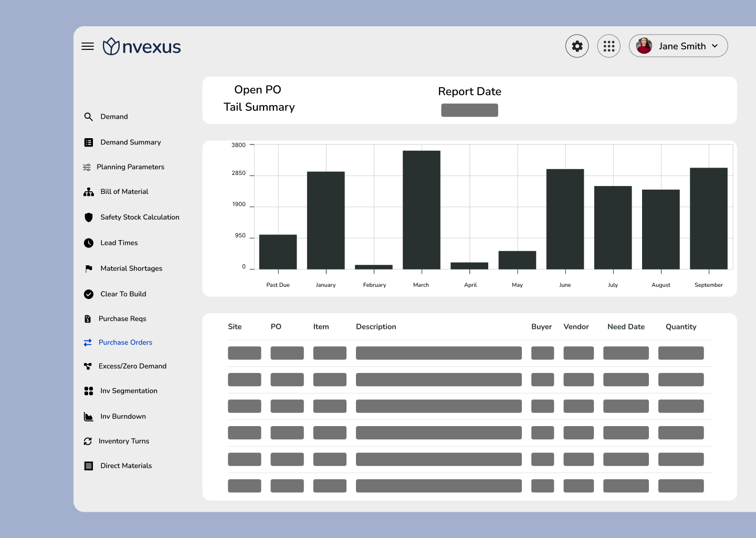This screenshot has width=756, height=538.
Task: Click the February bar in chart
Action: tap(374, 267)
